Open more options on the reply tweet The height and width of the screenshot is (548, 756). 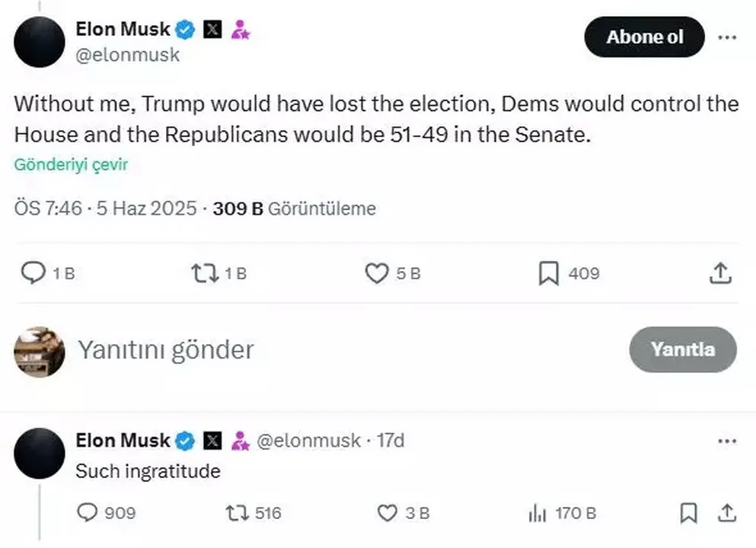coord(728,441)
